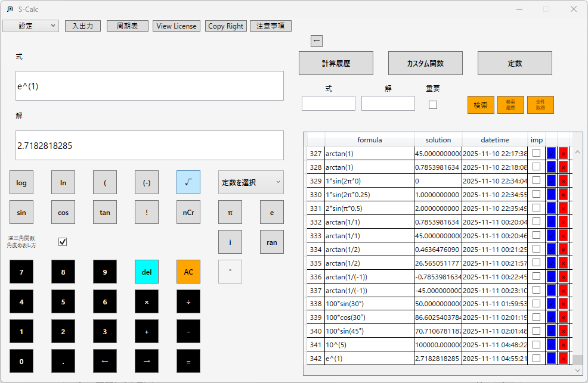Select the square root (√) function
This screenshot has width=588, height=383.
[188, 182]
